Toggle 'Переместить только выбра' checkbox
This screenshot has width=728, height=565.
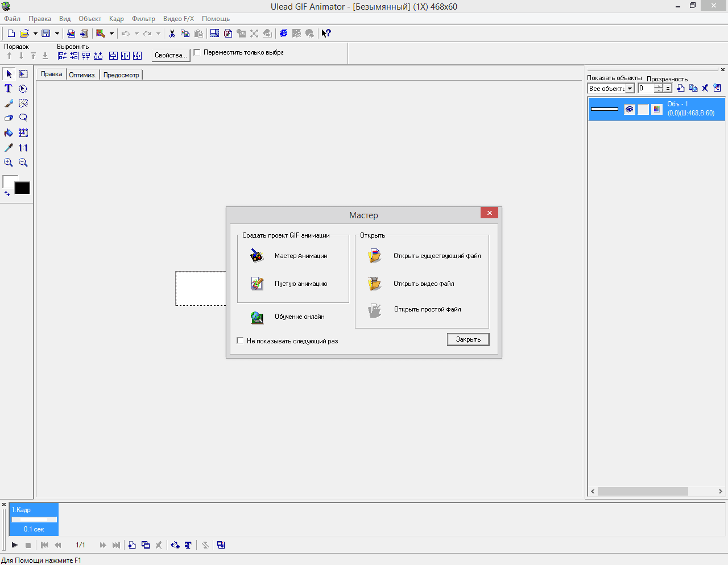coord(197,52)
